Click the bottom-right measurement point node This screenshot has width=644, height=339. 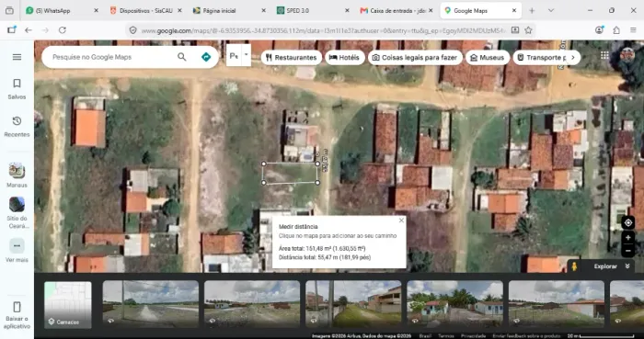tap(317, 183)
